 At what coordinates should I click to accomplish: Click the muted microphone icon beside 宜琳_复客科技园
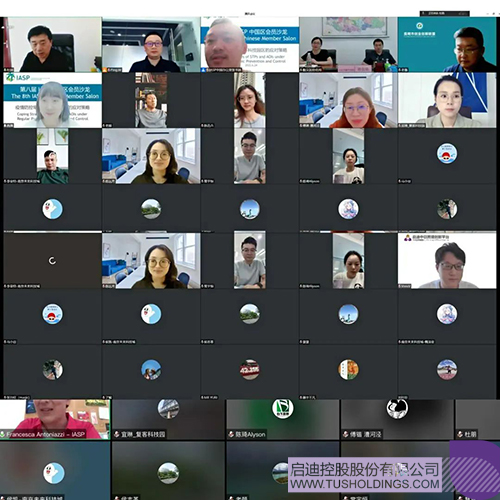[x=117, y=434]
